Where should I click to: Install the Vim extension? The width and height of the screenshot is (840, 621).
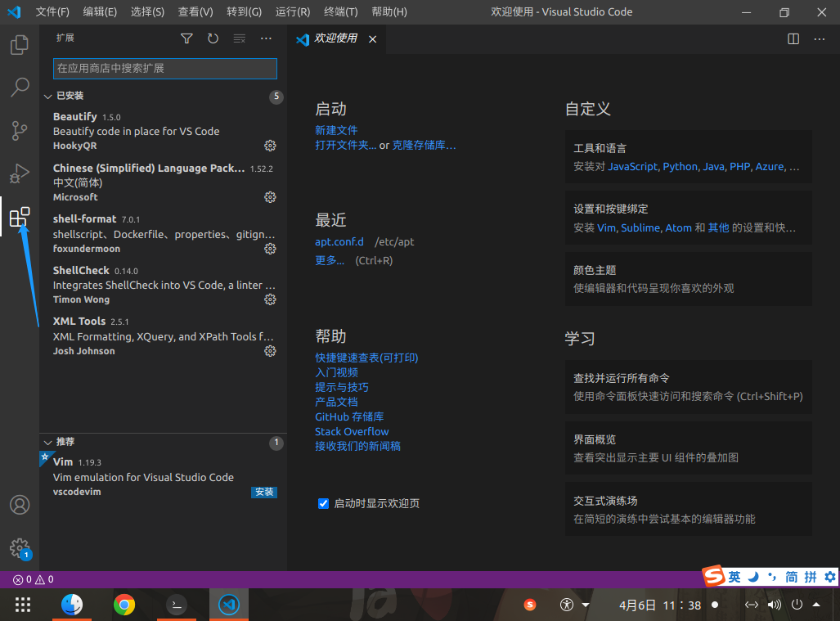coord(264,492)
